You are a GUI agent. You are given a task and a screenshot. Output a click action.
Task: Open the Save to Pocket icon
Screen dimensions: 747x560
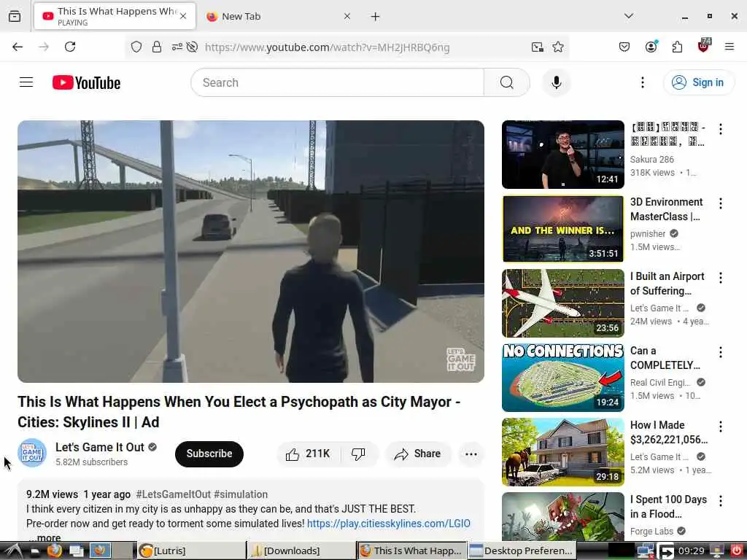tap(624, 47)
